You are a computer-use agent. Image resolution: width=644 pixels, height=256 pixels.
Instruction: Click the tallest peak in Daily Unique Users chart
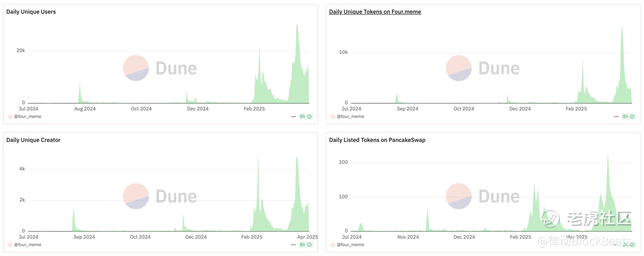click(297, 28)
